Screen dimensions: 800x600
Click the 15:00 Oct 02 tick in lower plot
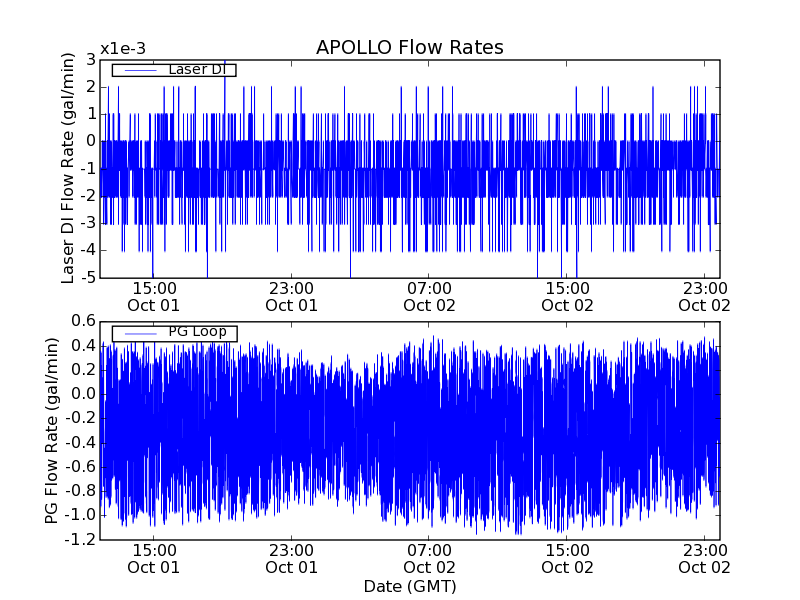pos(567,558)
